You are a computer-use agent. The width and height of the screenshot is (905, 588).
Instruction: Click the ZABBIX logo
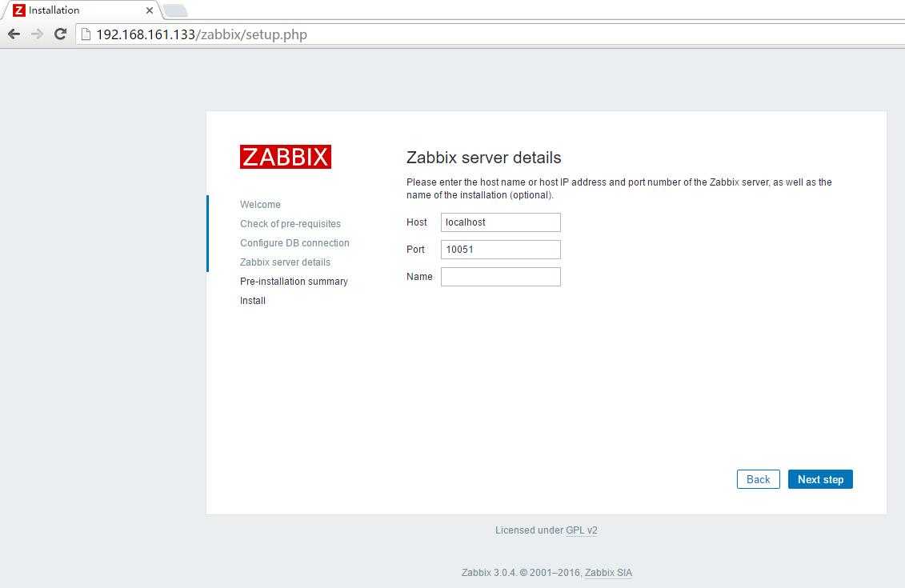coord(286,157)
